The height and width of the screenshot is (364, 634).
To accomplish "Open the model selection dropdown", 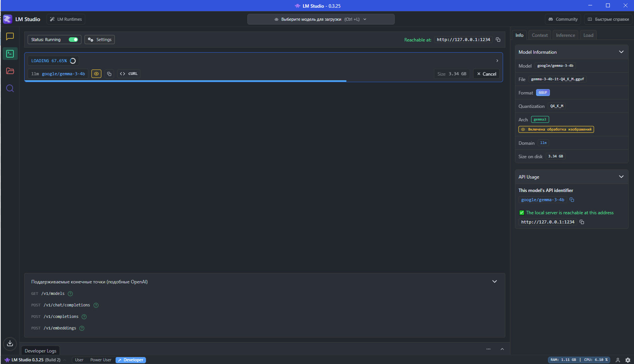I will (321, 19).
